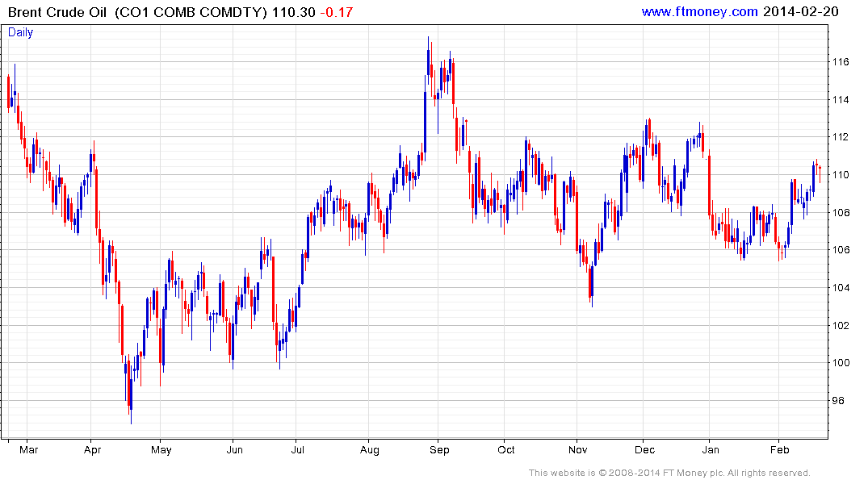This screenshot has height=484, width=868.
Task: Click the Jan month label
Action: tap(711, 449)
